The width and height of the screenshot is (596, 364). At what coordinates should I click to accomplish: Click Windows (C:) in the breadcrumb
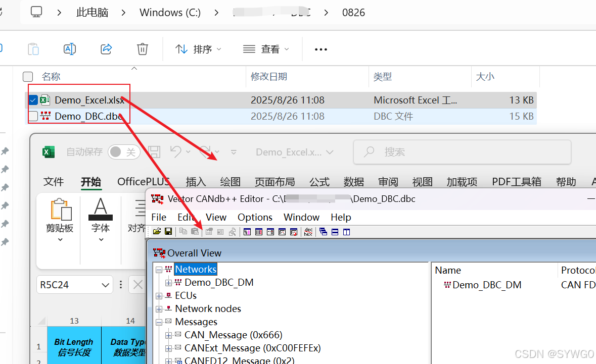170,13
